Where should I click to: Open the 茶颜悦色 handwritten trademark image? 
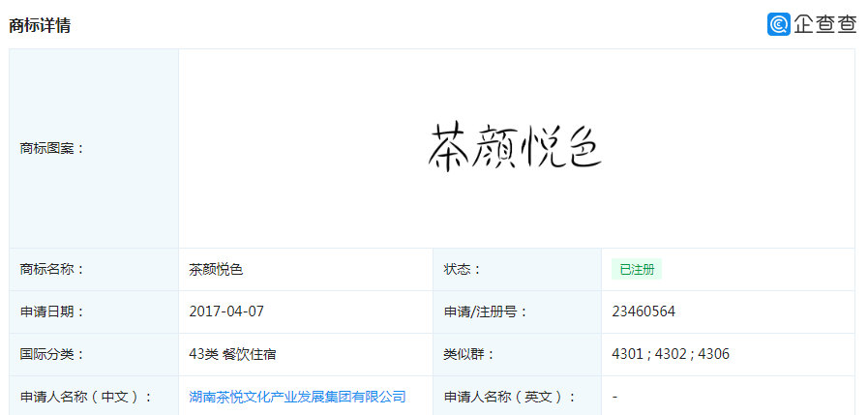point(516,148)
